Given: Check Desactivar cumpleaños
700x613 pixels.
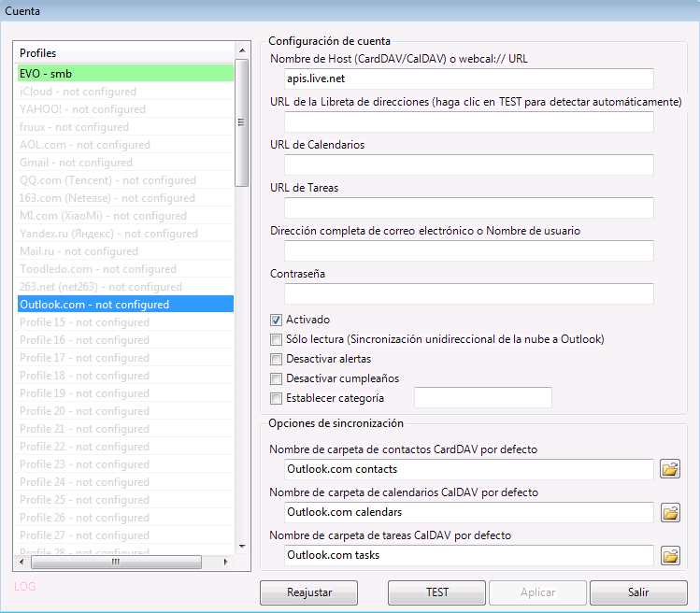Looking at the screenshot, I should 276,378.
